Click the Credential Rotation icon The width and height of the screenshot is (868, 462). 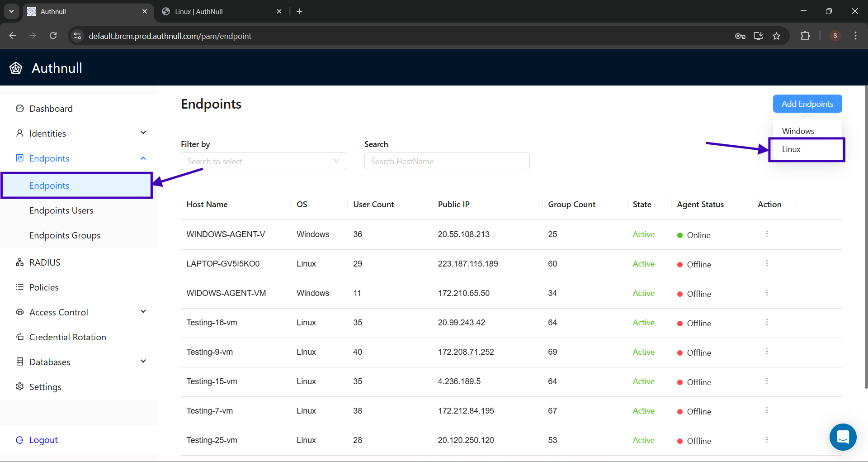click(19, 337)
